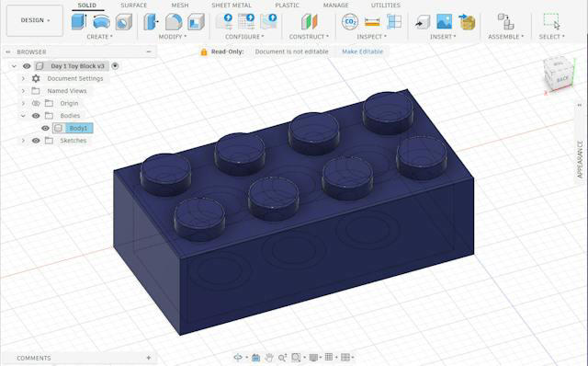Screen dimensions: 588x366
Task: Collapse the Day 1 Toy Block v3 root node
Action: 14,66
